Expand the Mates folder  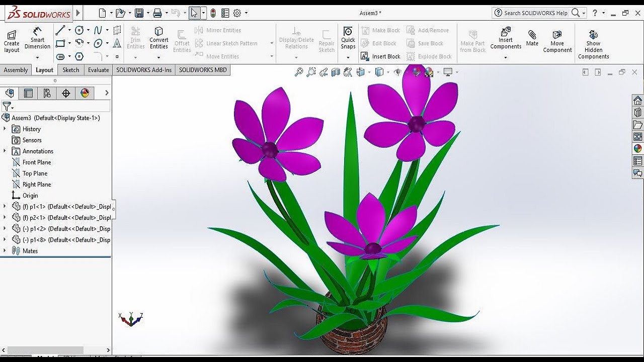[x=5, y=251]
